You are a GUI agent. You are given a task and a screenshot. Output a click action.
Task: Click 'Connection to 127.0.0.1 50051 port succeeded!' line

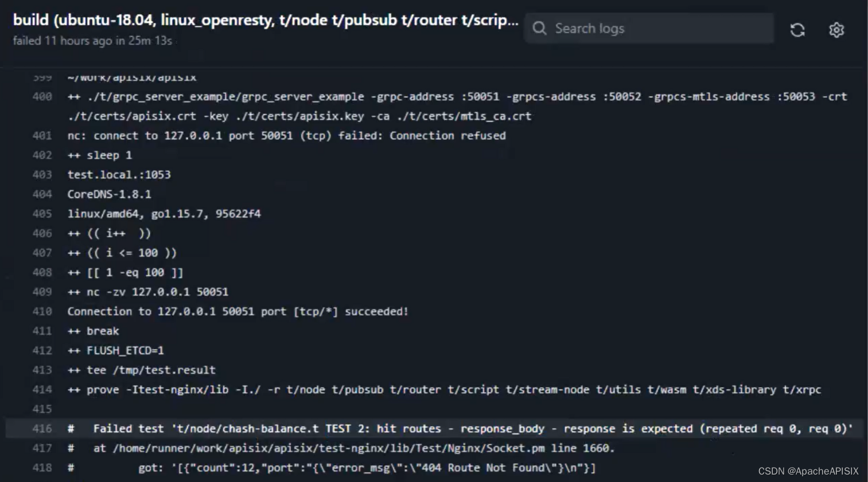pyautogui.click(x=238, y=311)
